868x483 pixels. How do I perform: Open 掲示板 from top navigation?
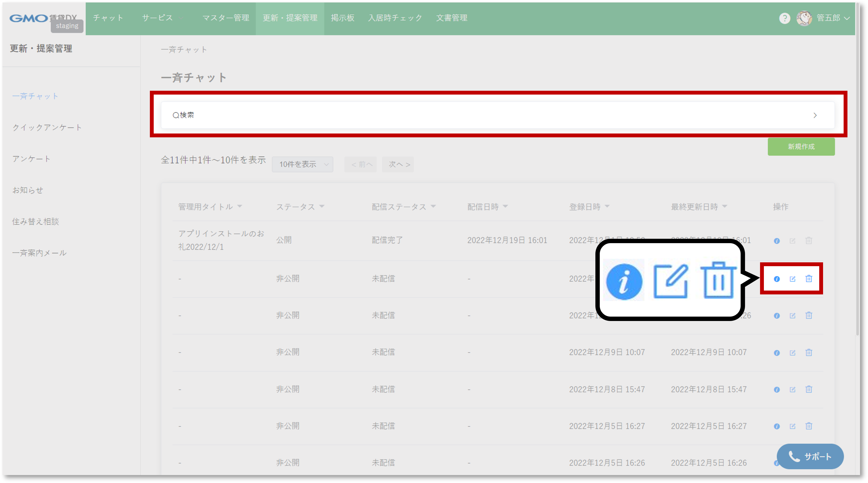click(x=342, y=18)
